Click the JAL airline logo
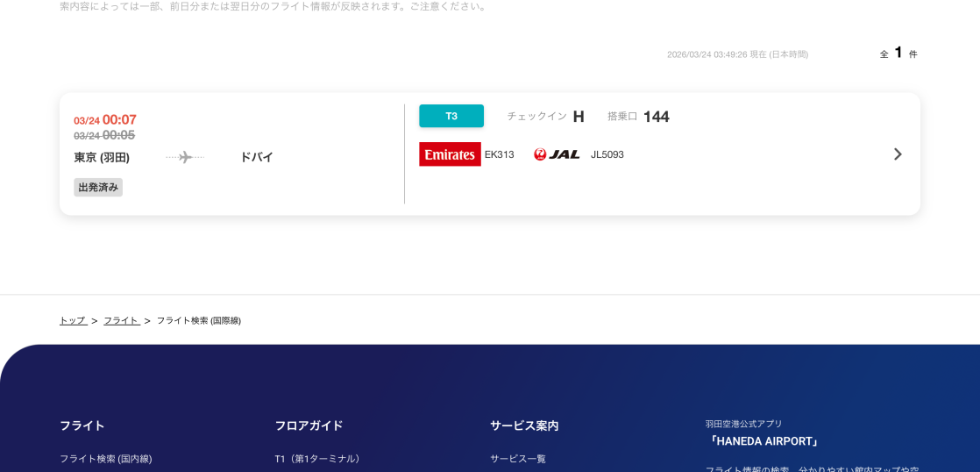The height and width of the screenshot is (472, 980). click(x=557, y=154)
